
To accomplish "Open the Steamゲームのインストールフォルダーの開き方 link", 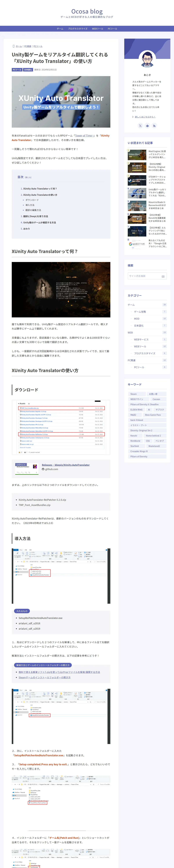I will click(x=45, y=677).
